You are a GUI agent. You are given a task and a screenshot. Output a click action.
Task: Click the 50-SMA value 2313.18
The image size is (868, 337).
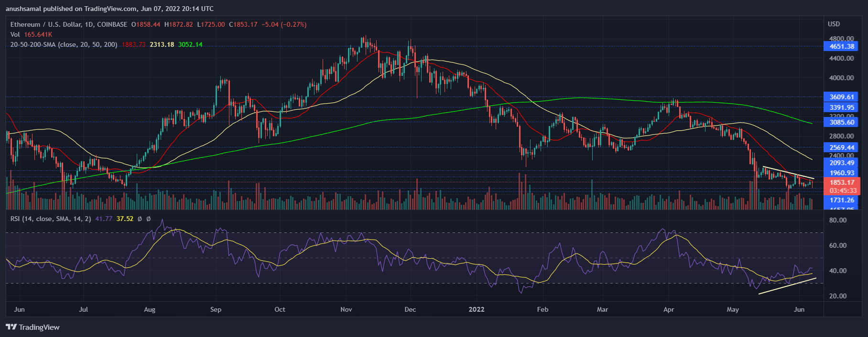(x=162, y=44)
